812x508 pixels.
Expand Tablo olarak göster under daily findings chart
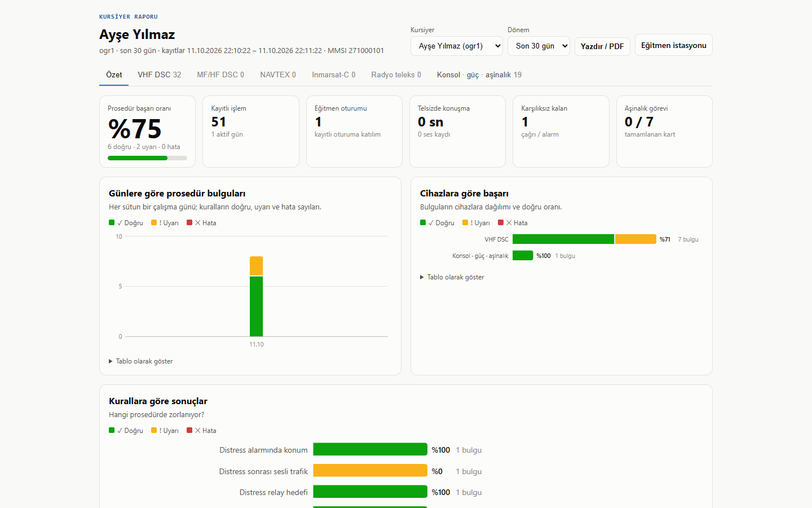[141, 361]
